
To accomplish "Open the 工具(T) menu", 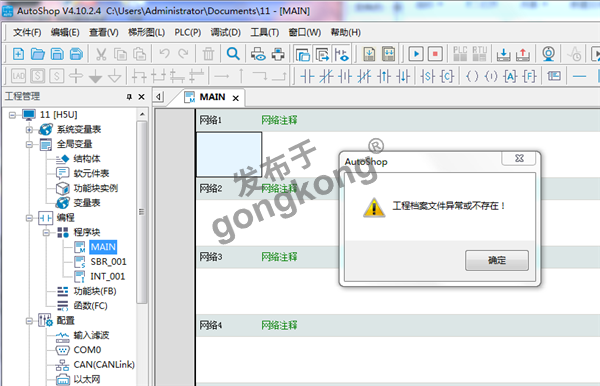I will click(264, 33).
